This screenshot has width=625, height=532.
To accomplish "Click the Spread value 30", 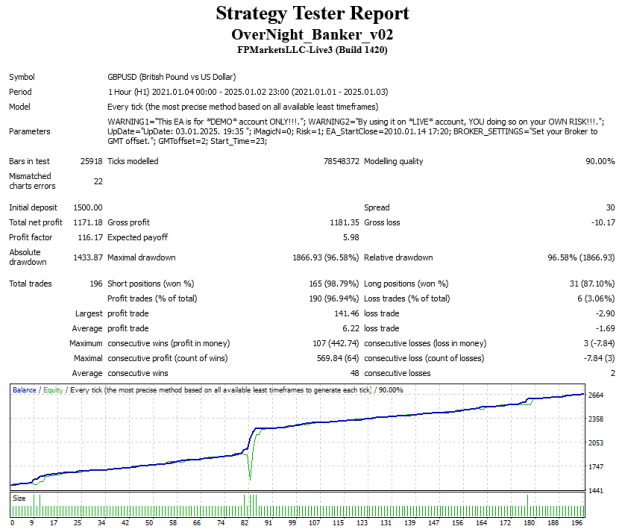I will 611,208.
